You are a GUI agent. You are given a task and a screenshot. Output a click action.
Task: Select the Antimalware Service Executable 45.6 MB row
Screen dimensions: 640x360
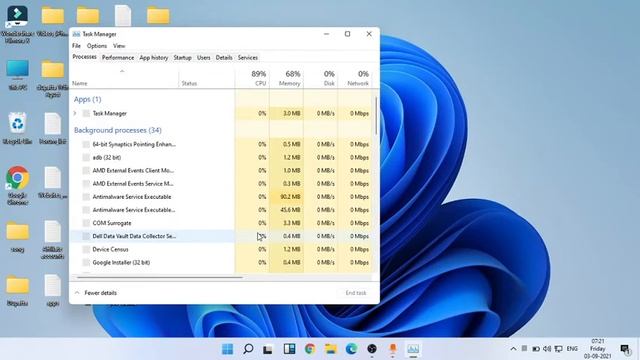[221, 210]
